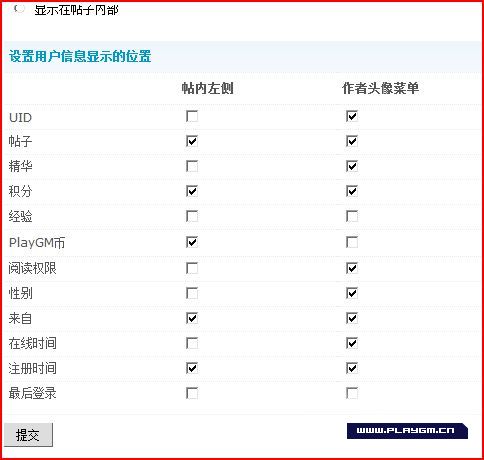Select the 显示在帖子内部 radio button
Image resolution: width=484 pixels, height=460 pixels.
[19, 8]
